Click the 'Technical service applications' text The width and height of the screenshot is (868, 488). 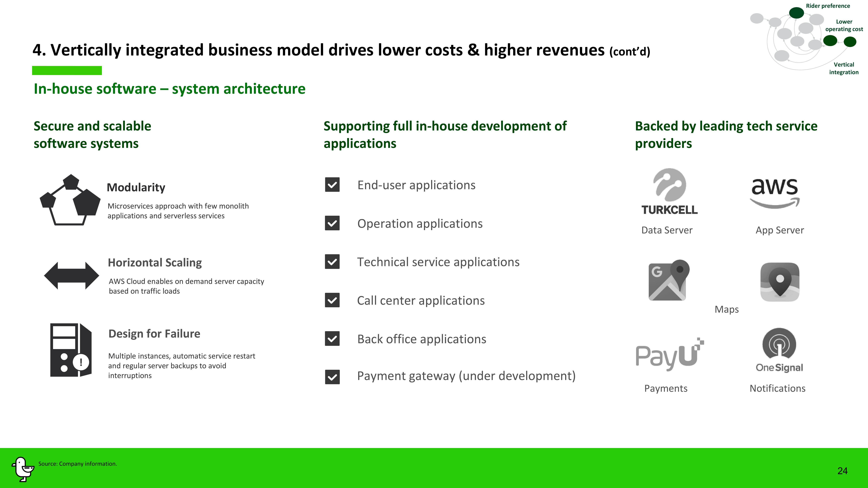438,262
